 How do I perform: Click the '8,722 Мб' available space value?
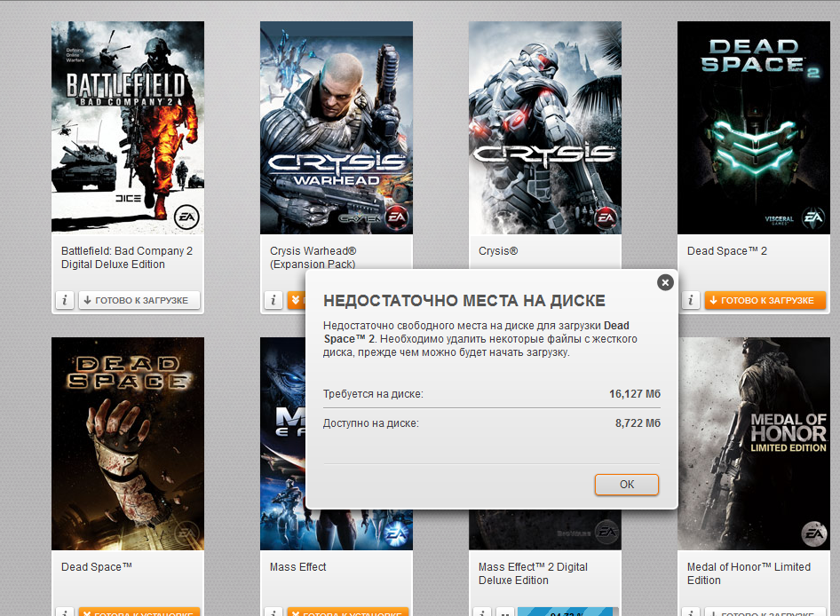tap(638, 423)
